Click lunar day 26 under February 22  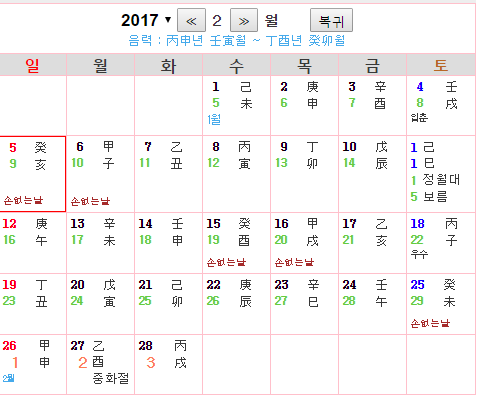tap(213, 301)
